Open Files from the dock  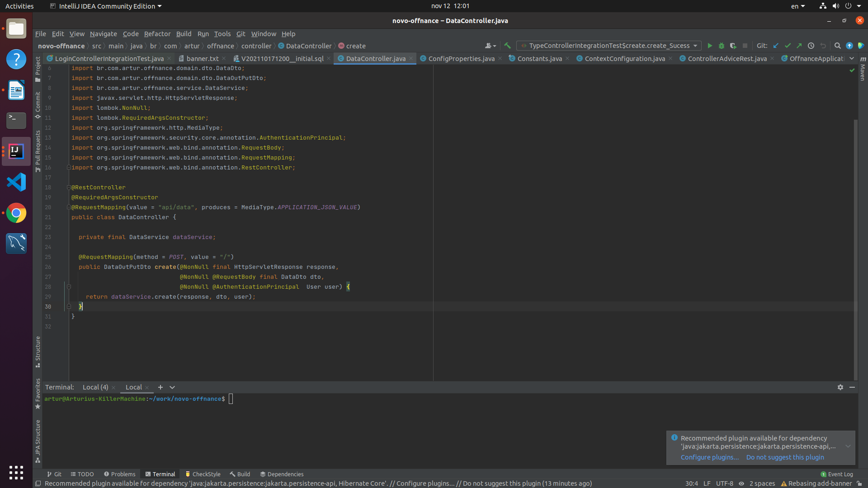click(x=16, y=28)
